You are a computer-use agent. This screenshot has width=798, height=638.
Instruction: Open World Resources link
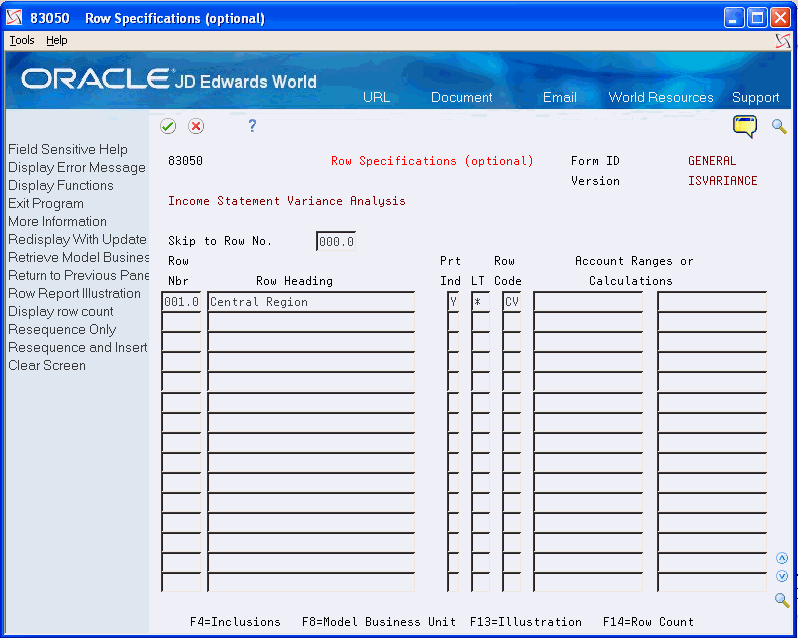pyautogui.click(x=661, y=97)
